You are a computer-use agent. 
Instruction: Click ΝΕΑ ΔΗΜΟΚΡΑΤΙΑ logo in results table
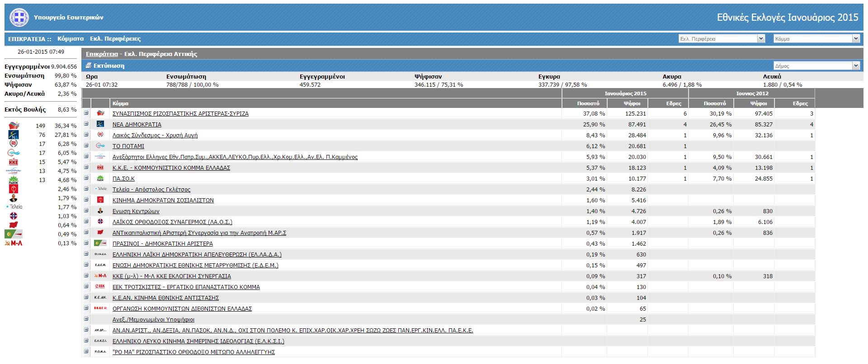[x=100, y=124]
